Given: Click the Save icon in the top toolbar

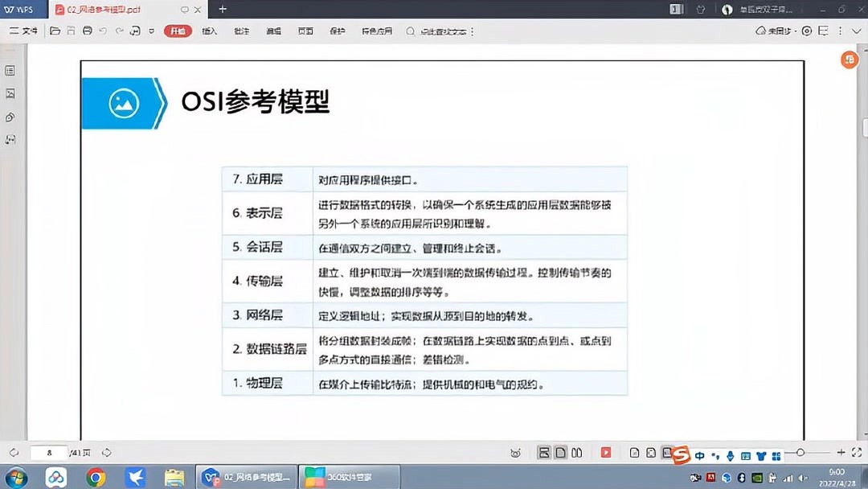Looking at the screenshot, I should (x=69, y=31).
